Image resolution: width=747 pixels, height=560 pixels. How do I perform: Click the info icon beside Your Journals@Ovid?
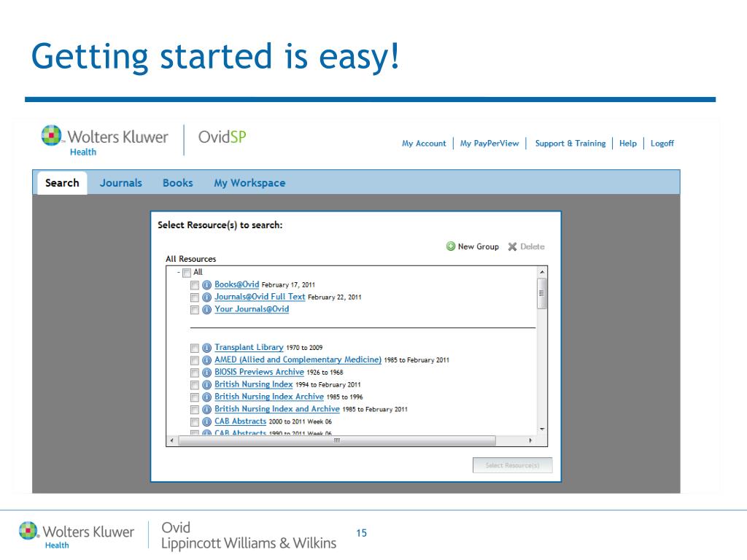[206, 309]
